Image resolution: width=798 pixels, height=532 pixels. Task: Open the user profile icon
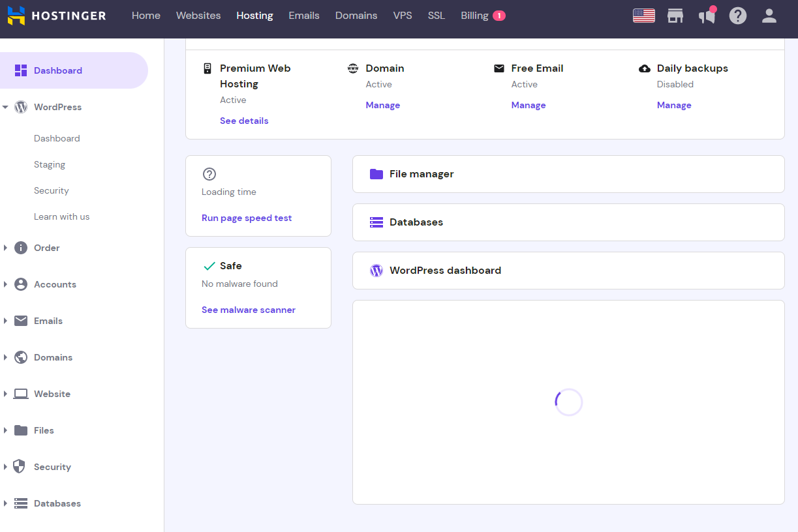coord(769,16)
